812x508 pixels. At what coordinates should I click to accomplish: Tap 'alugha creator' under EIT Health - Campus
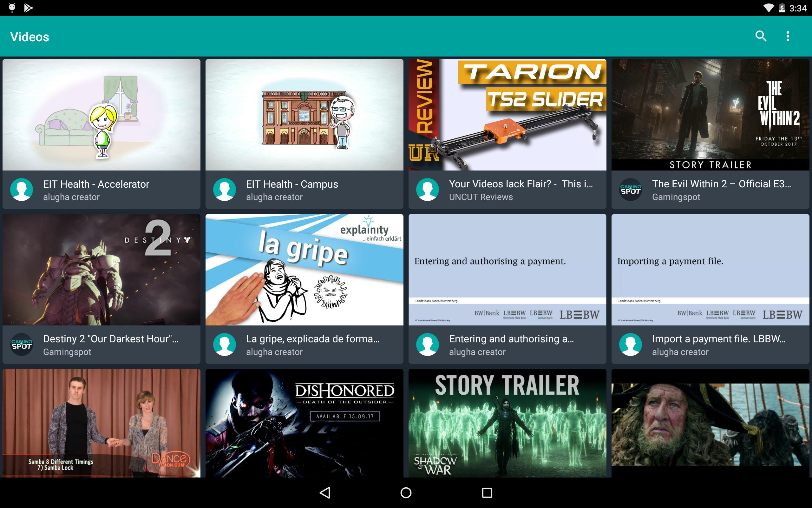pyautogui.click(x=274, y=197)
